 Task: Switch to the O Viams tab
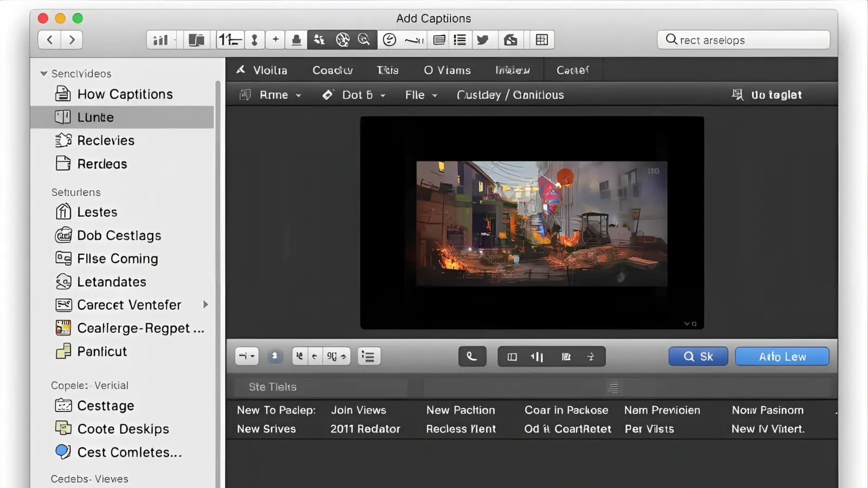pyautogui.click(x=447, y=70)
